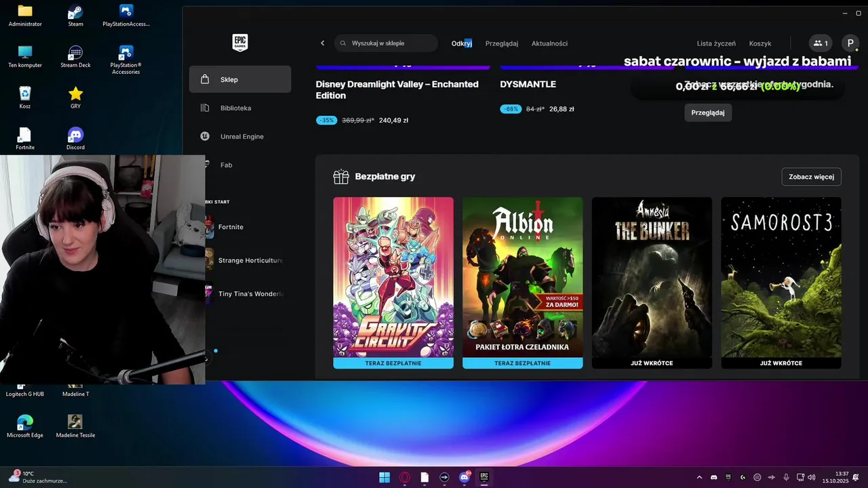Screen dimensions: 868x488
Task: Open Discord tray icon
Action: pos(713,477)
